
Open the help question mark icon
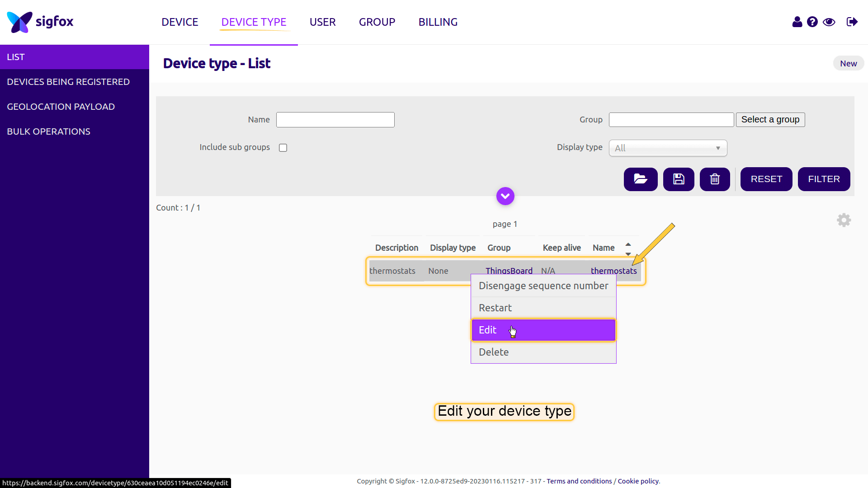pyautogui.click(x=812, y=22)
